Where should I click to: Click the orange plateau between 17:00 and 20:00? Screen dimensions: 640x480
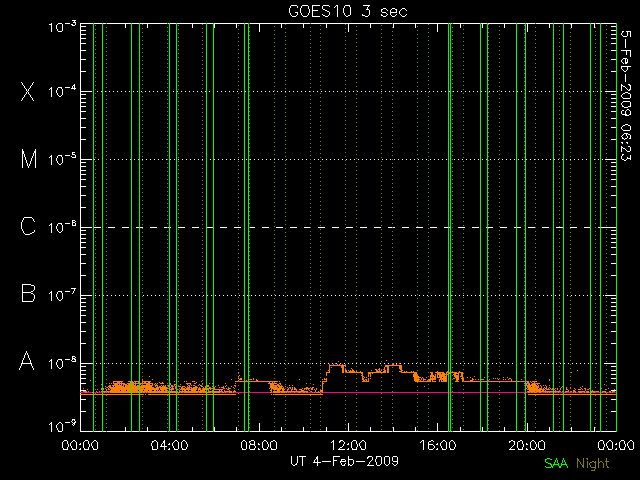(494, 381)
